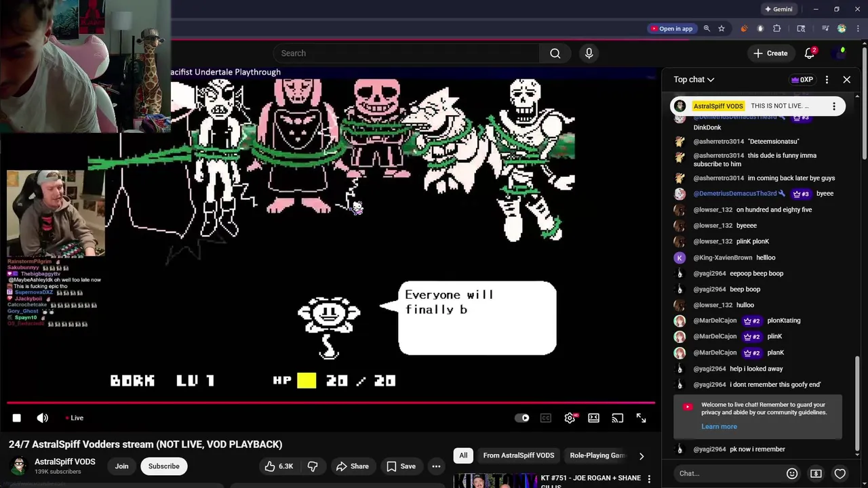Subscribe to AstralSpiff VODS
The width and height of the screenshot is (868, 488).
coord(163,466)
